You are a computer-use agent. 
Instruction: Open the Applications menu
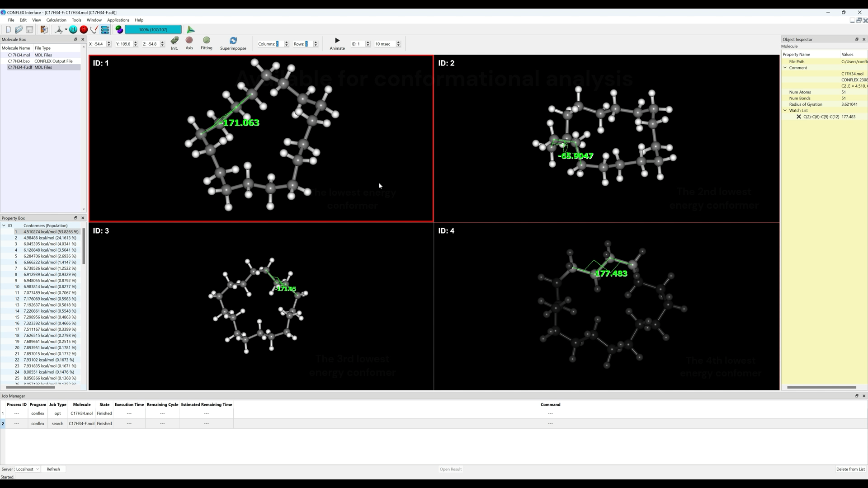click(118, 20)
